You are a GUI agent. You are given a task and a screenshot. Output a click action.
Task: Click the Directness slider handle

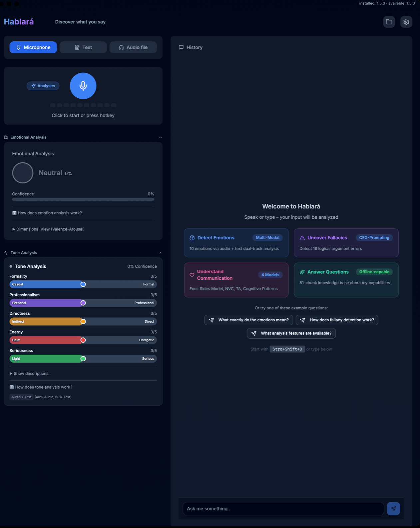[x=83, y=322]
